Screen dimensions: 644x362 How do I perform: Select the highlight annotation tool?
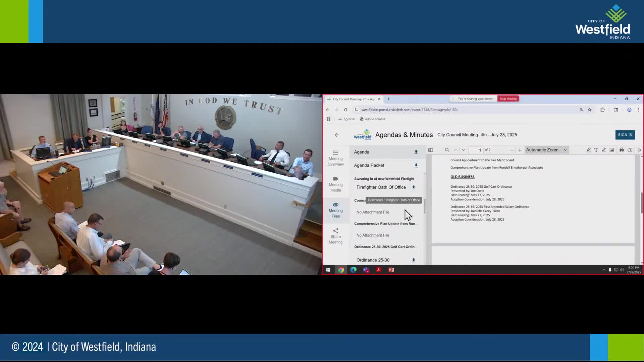pyautogui.click(x=588, y=150)
